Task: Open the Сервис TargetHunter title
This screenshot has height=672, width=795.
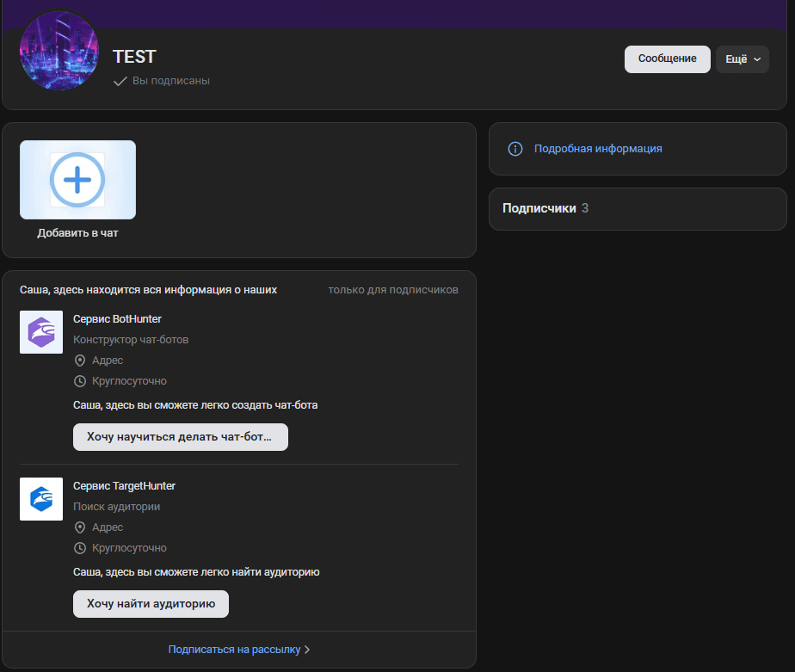Action: pyautogui.click(x=124, y=486)
